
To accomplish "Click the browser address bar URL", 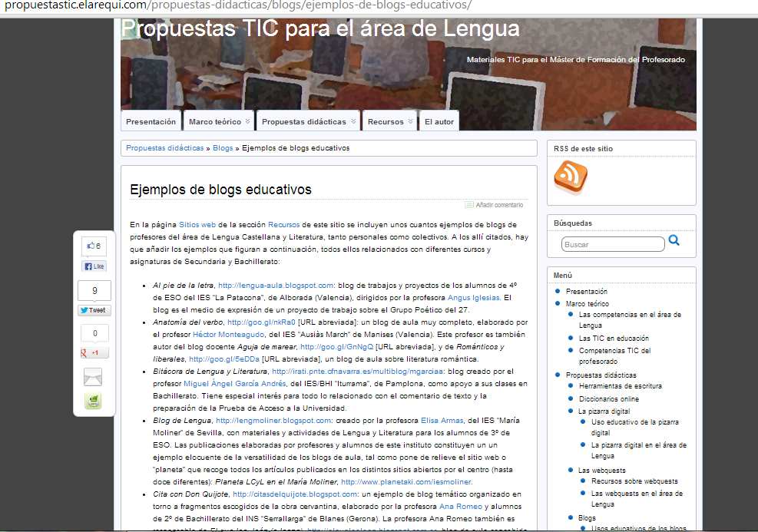I will tap(238, 5).
